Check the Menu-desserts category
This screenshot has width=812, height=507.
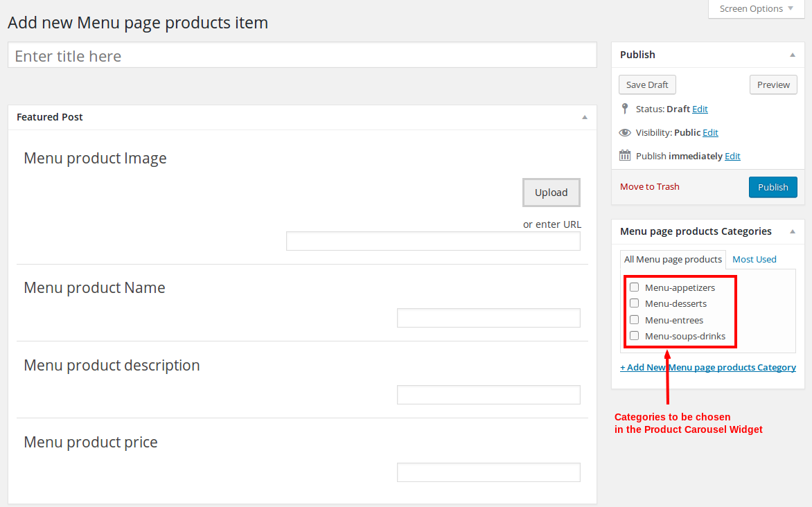(x=634, y=303)
